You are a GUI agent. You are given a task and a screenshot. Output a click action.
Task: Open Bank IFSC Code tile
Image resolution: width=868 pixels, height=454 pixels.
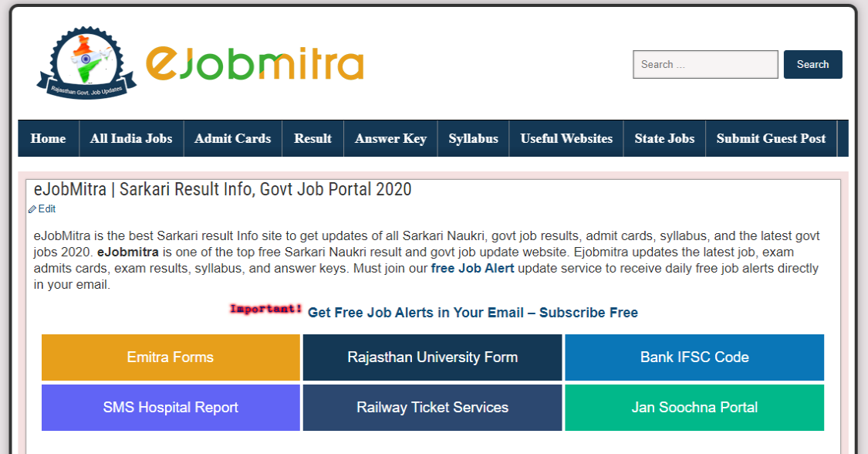(694, 357)
